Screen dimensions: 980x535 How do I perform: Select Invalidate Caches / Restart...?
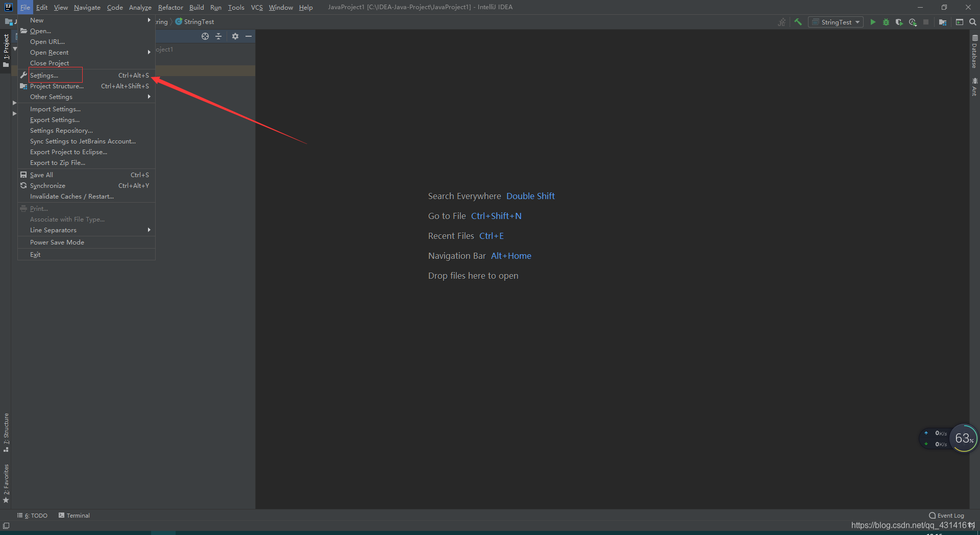86,197
